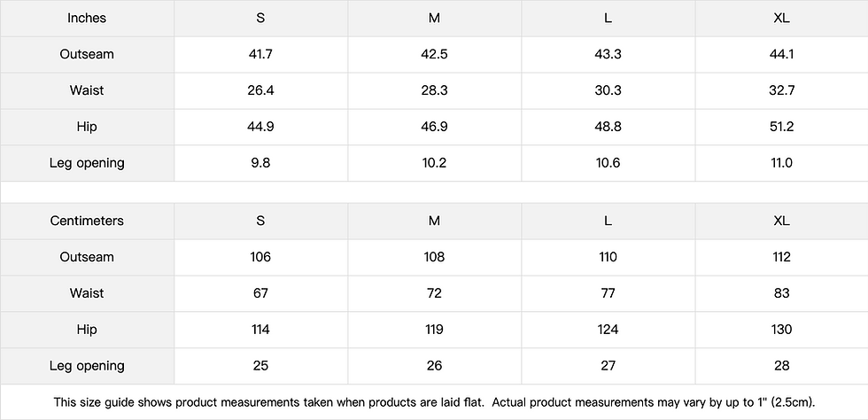Click the 124 hip centimeter cell
The height and width of the screenshot is (420, 868).
(x=608, y=330)
